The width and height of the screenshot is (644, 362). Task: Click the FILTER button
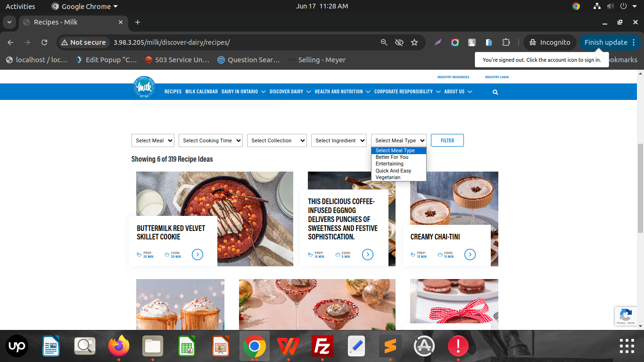(447, 140)
